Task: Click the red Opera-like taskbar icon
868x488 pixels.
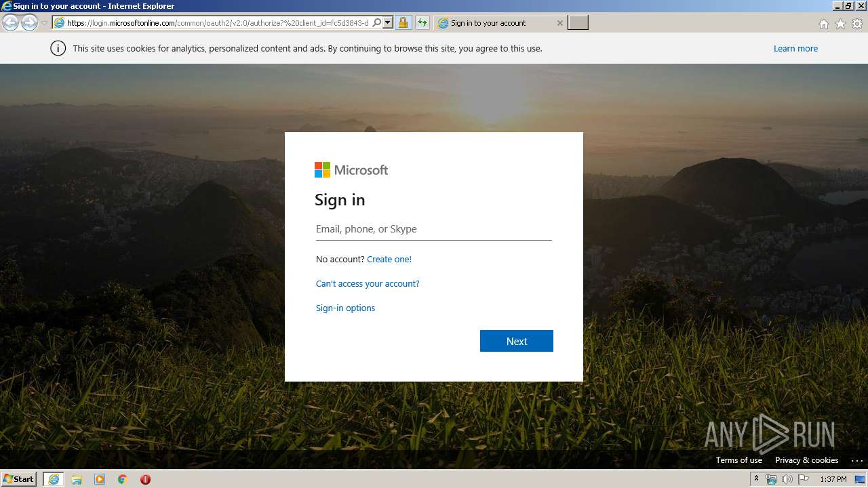Action: click(x=145, y=479)
